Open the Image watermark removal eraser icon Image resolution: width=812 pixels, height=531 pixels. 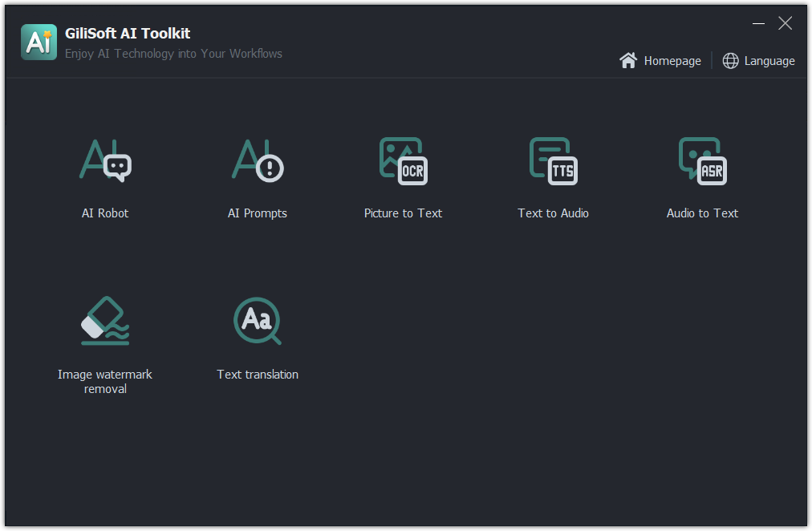click(105, 321)
